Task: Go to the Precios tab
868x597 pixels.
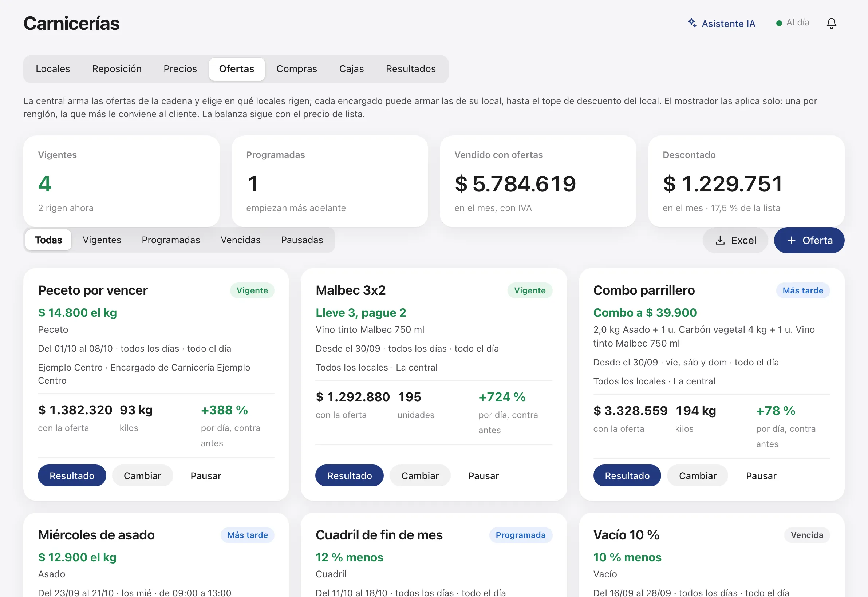Action: click(180, 69)
